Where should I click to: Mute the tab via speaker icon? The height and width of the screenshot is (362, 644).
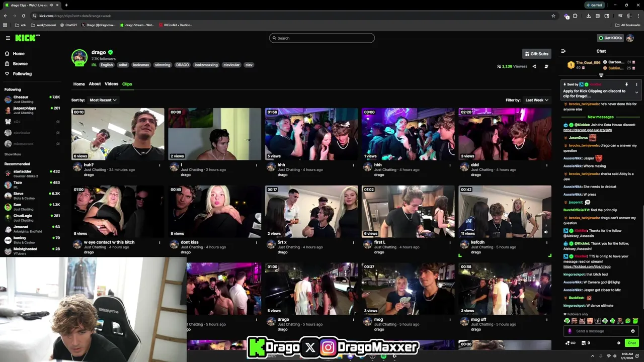pos(51,5)
